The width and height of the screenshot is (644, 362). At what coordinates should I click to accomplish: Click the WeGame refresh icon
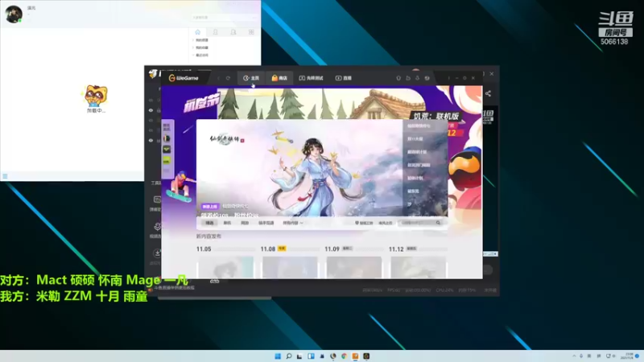click(228, 78)
